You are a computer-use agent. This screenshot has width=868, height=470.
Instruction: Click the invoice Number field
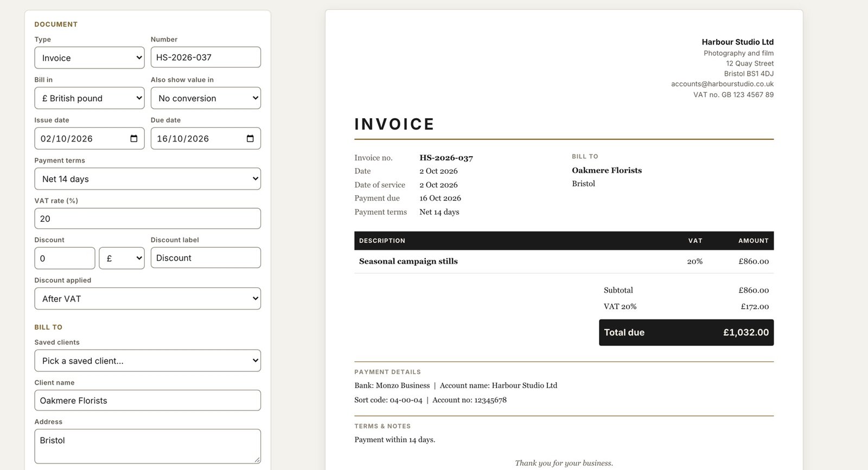click(206, 57)
